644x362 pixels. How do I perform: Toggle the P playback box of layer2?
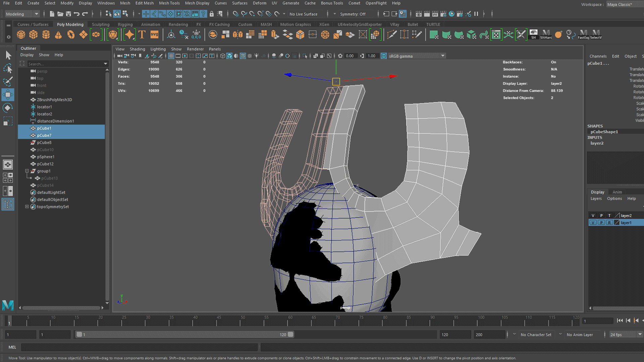(601, 216)
